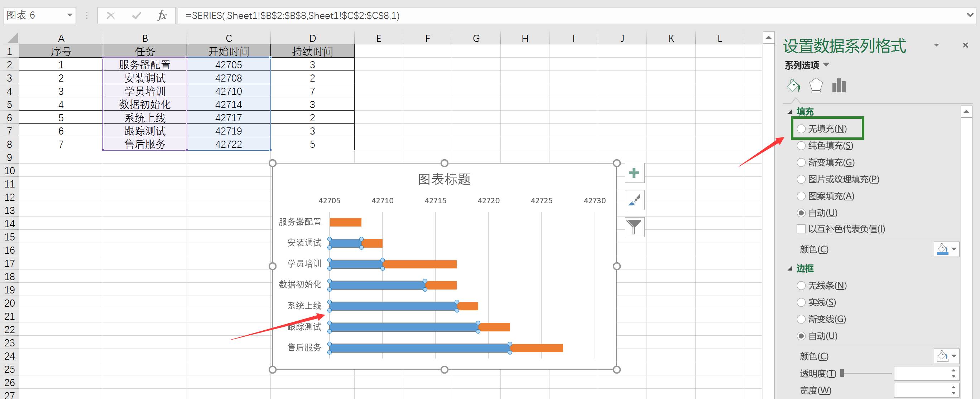The image size is (980, 399).
Task: Click the 开始时间 header cell
Action: coord(229,51)
